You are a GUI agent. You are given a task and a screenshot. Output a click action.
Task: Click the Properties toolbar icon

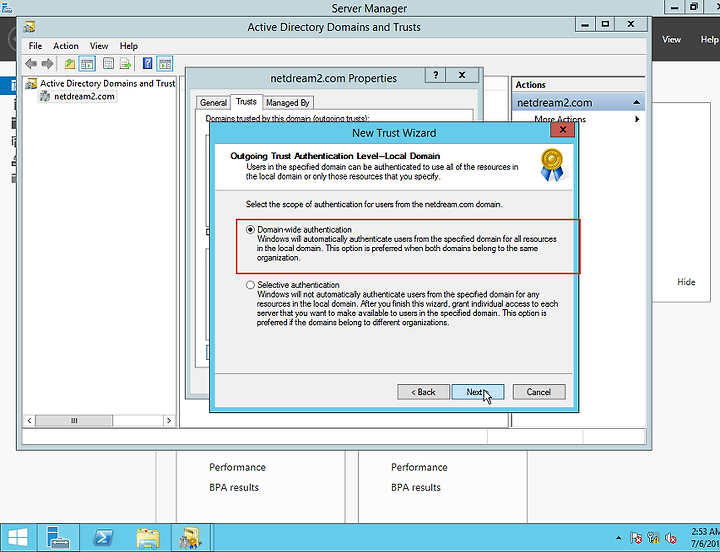click(x=108, y=64)
